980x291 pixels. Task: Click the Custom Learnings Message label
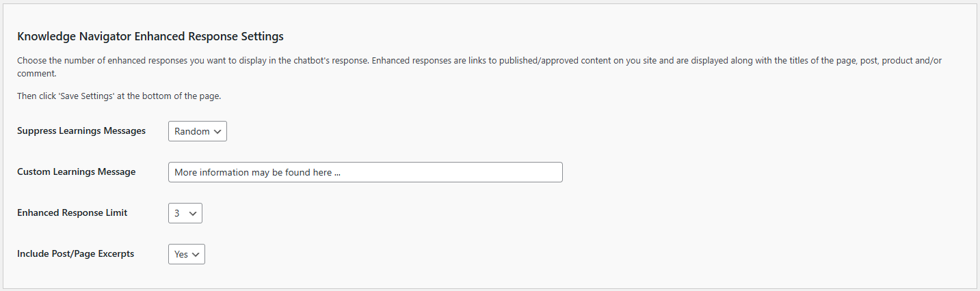pyautogui.click(x=77, y=171)
